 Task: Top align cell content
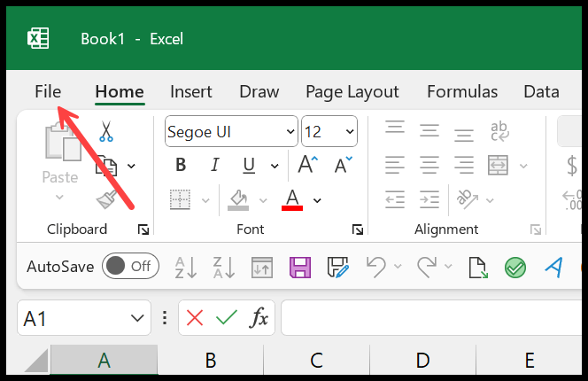click(395, 127)
